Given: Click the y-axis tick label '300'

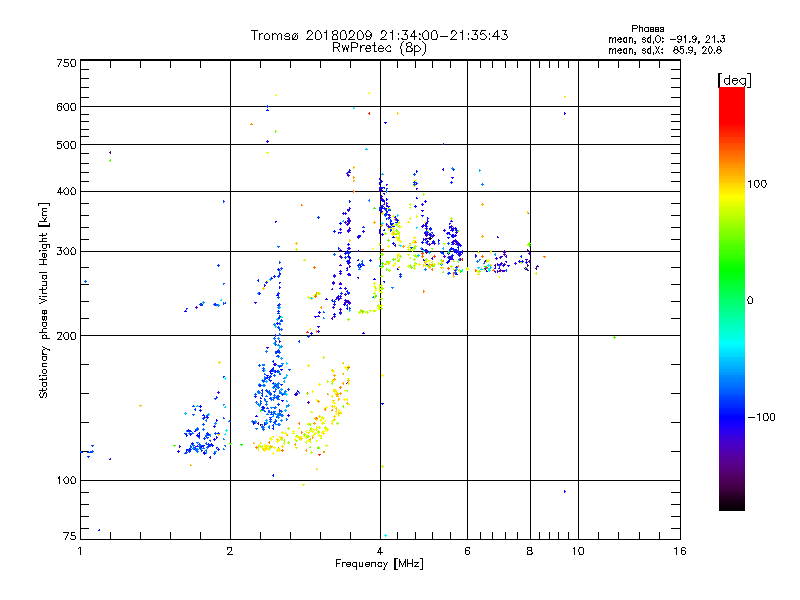Looking at the screenshot, I should pyautogui.click(x=66, y=252).
